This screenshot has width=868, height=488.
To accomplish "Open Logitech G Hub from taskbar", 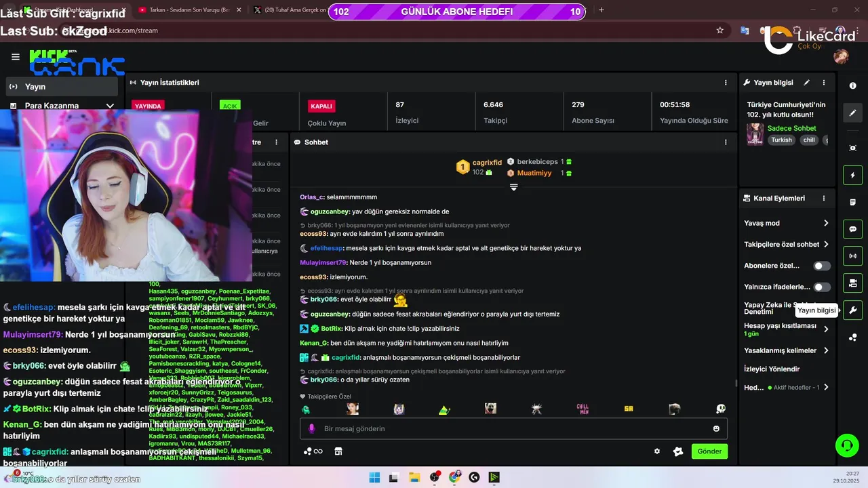I will 474,477.
